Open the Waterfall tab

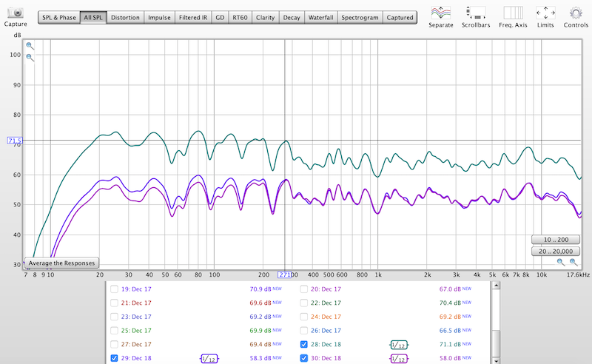(321, 17)
